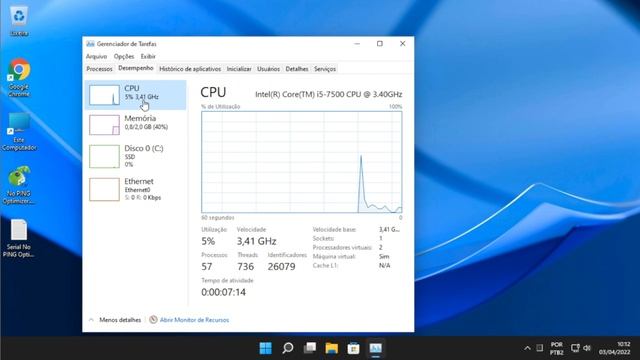
Task: Select Disco 0 (C:) performance item
Action: pos(136,156)
